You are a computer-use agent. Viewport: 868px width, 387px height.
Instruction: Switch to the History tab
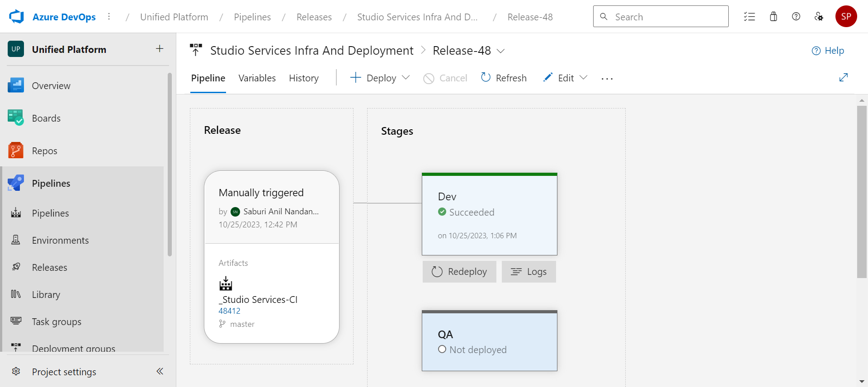pyautogui.click(x=304, y=78)
